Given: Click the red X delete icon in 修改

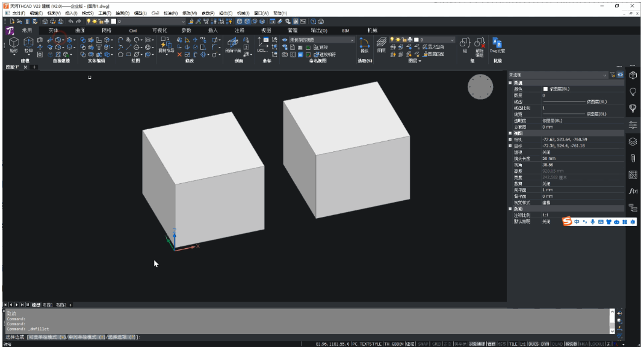Looking at the screenshot, I should pyautogui.click(x=179, y=55).
